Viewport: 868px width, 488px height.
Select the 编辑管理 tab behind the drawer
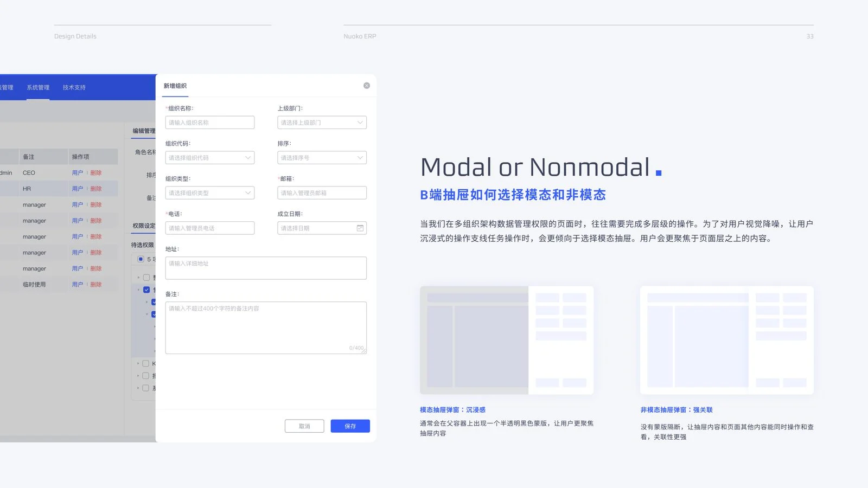point(144,131)
